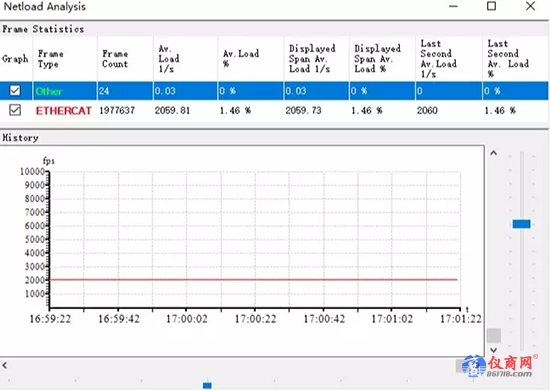Click the Frame Type column header
The height and width of the screenshot is (390, 550).
[x=65, y=59]
